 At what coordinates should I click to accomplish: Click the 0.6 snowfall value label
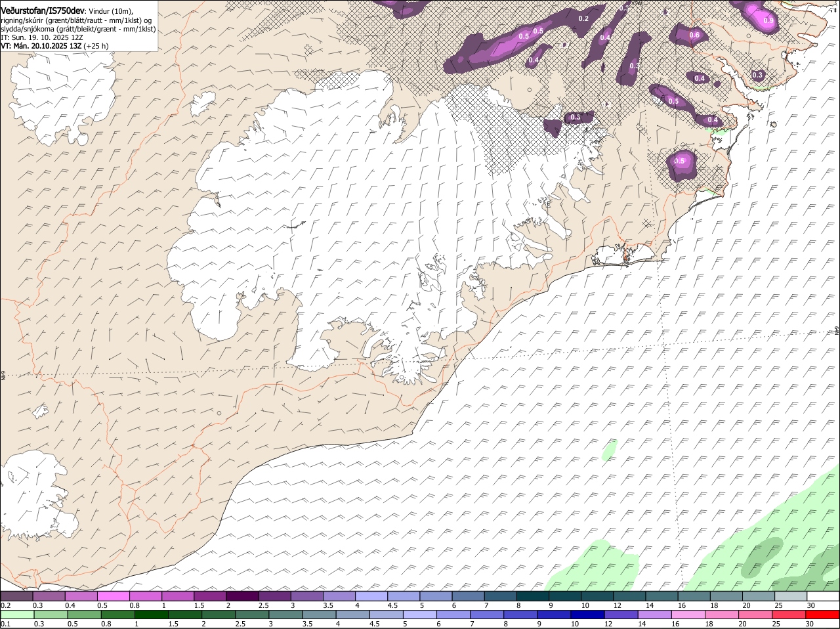[694, 35]
